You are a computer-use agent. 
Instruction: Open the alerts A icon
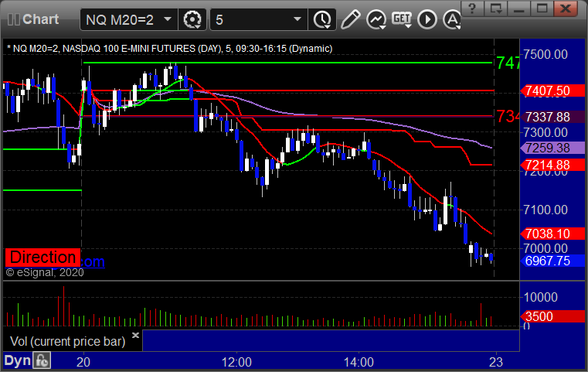pyautogui.click(x=452, y=19)
